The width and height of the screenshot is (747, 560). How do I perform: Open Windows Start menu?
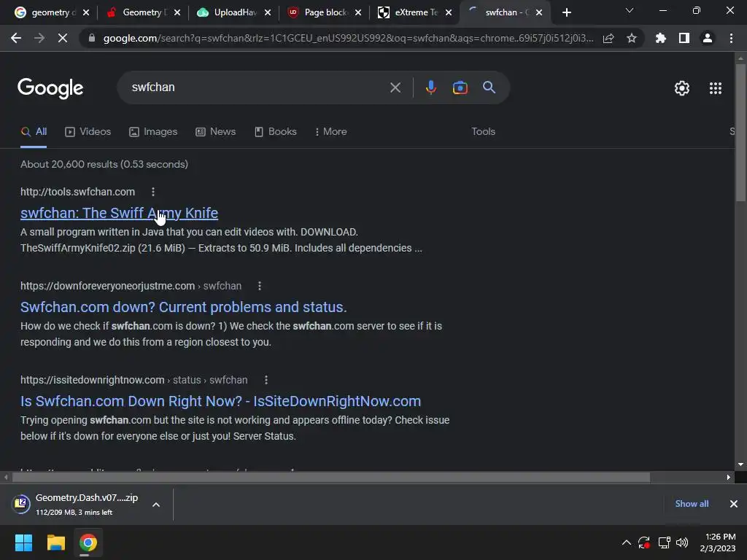23,542
